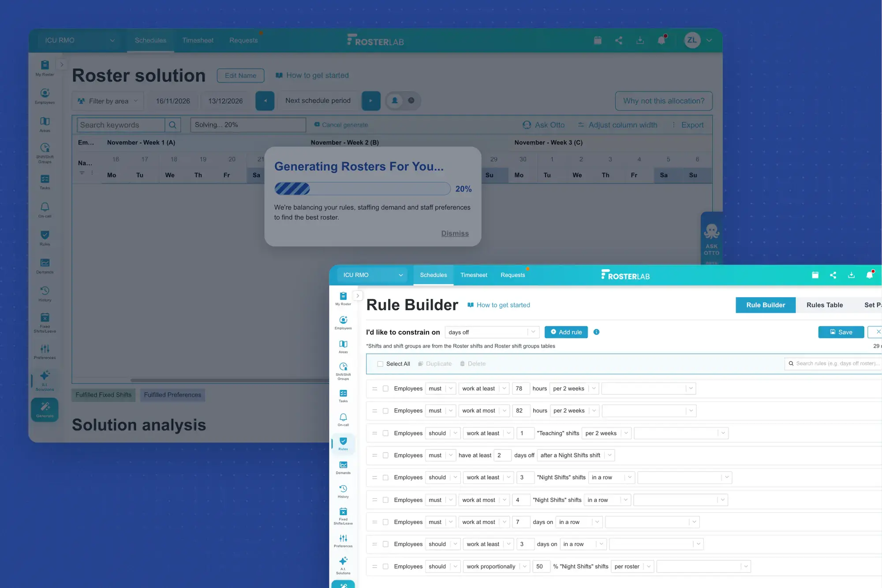Check the 50% Night Shifts proportional rule
882x588 pixels.
pyautogui.click(x=385, y=566)
